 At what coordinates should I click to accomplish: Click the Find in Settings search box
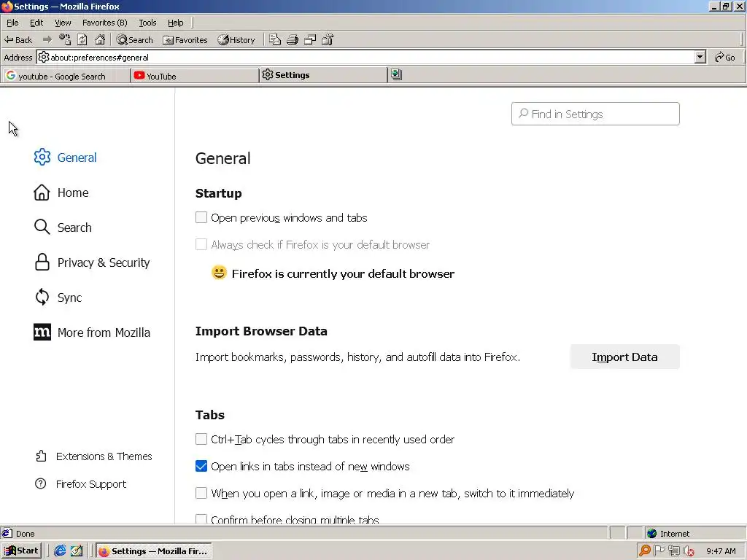595,114
